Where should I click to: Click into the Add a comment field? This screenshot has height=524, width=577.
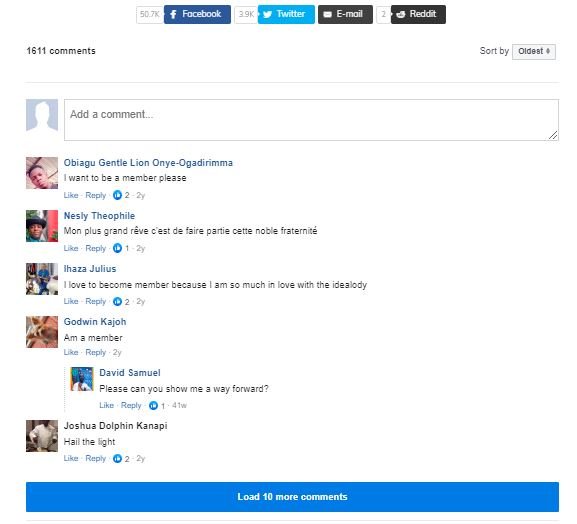pos(311,120)
